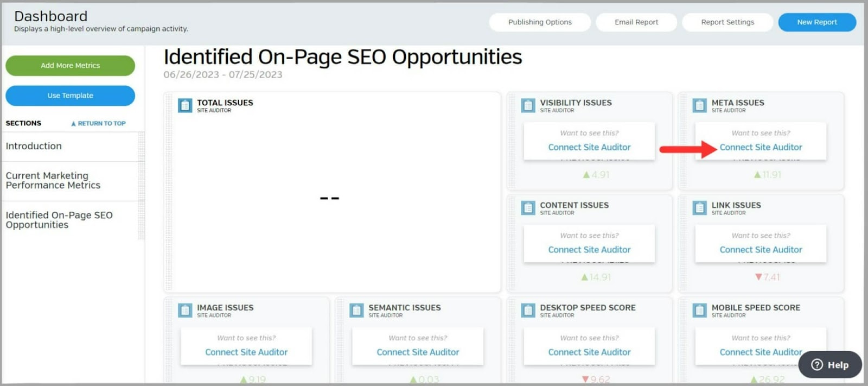Click the Return to Top link

click(99, 124)
